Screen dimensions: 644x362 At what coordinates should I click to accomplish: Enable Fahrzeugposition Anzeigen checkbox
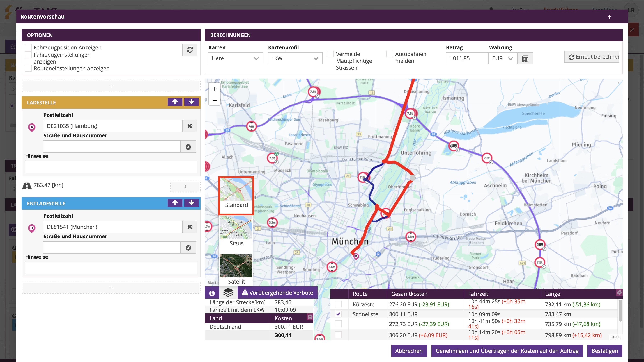(28, 47)
